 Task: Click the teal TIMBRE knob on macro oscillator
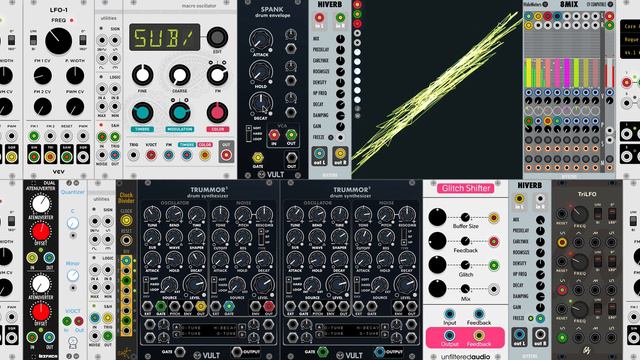(142, 113)
